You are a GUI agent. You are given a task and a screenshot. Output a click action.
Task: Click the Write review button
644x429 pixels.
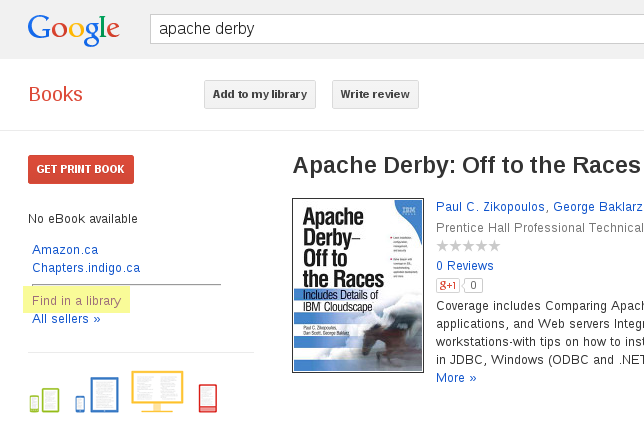[375, 94]
